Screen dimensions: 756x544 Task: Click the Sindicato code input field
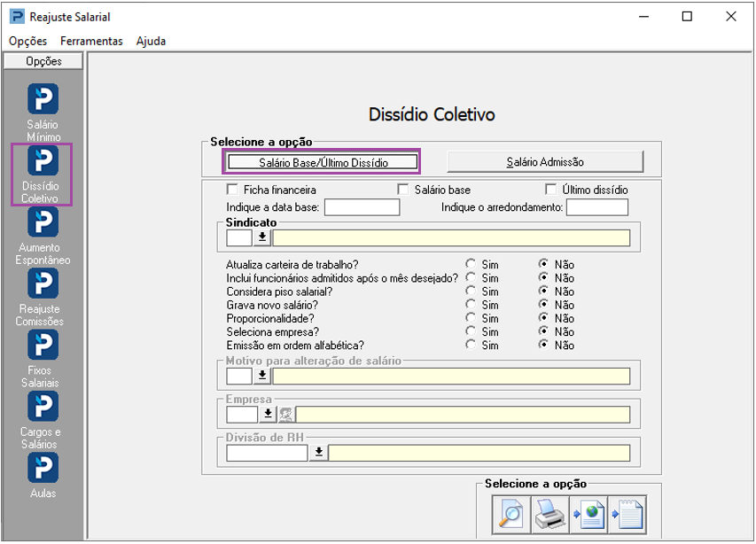tap(239, 237)
